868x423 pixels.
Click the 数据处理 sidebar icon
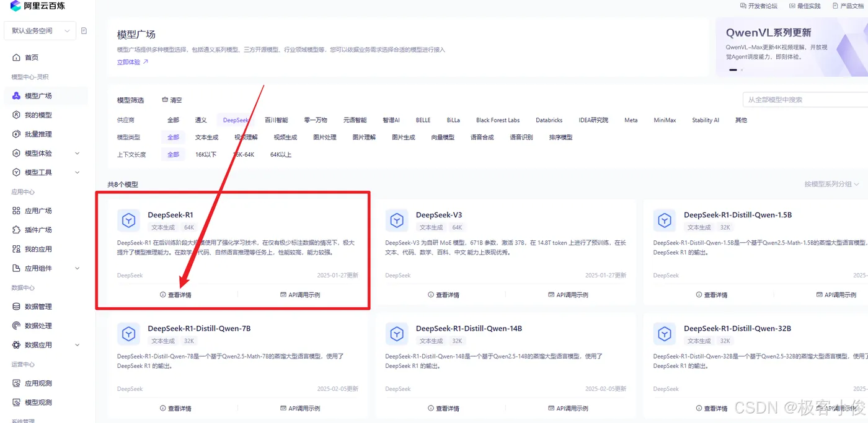click(x=17, y=326)
